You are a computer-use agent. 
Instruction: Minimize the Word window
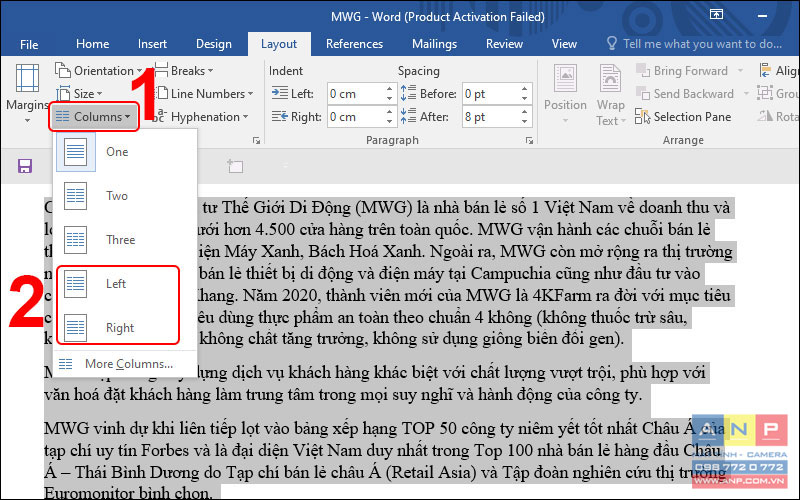763,16
